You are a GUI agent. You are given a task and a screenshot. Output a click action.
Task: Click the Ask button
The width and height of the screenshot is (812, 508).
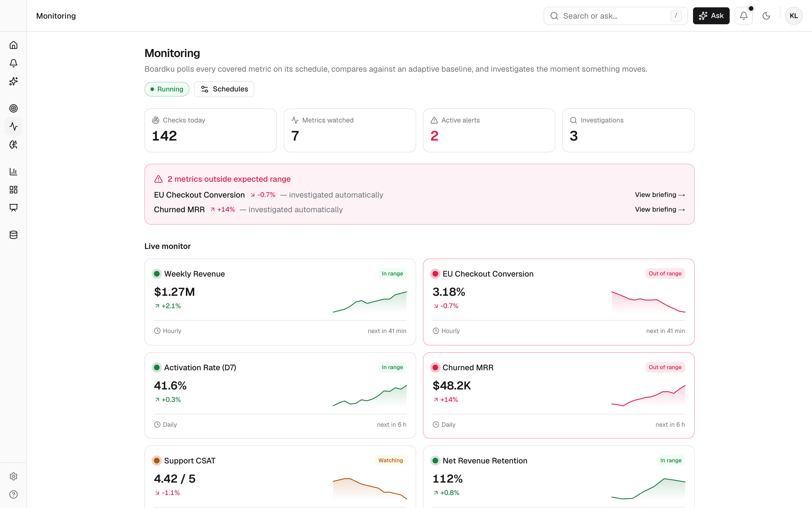(711, 16)
